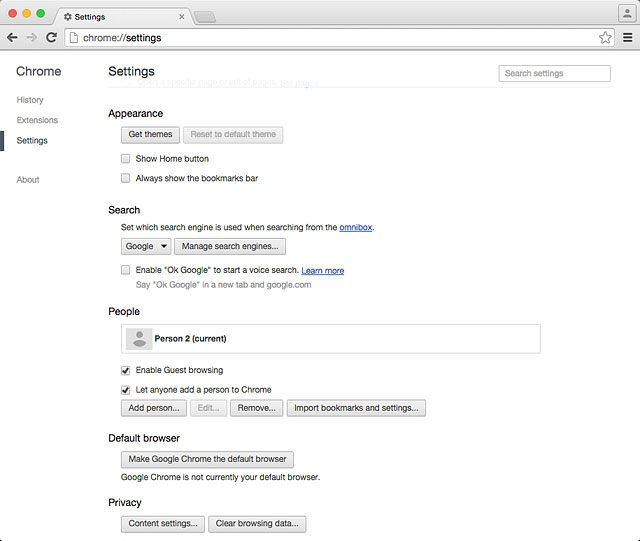The image size is (640, 541).
Task: Click the chrome://settings address bar
Action: pos(339,38)
